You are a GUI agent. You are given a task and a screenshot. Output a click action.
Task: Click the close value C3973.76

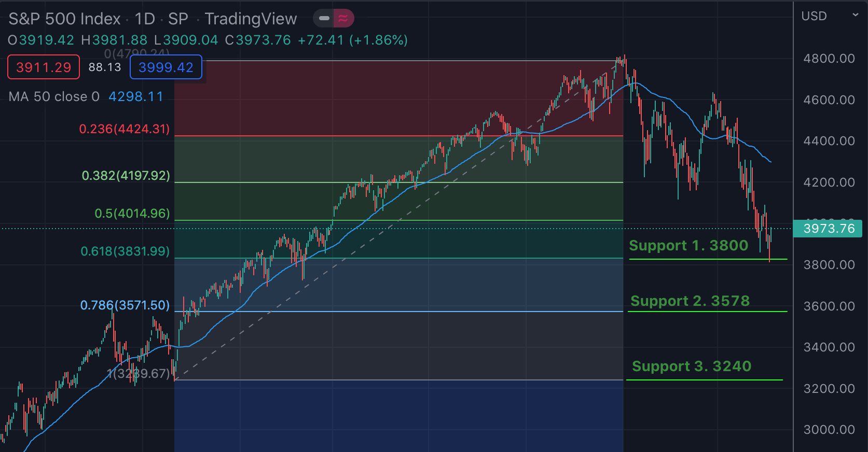pyautogui.click(x=258, y=40)
